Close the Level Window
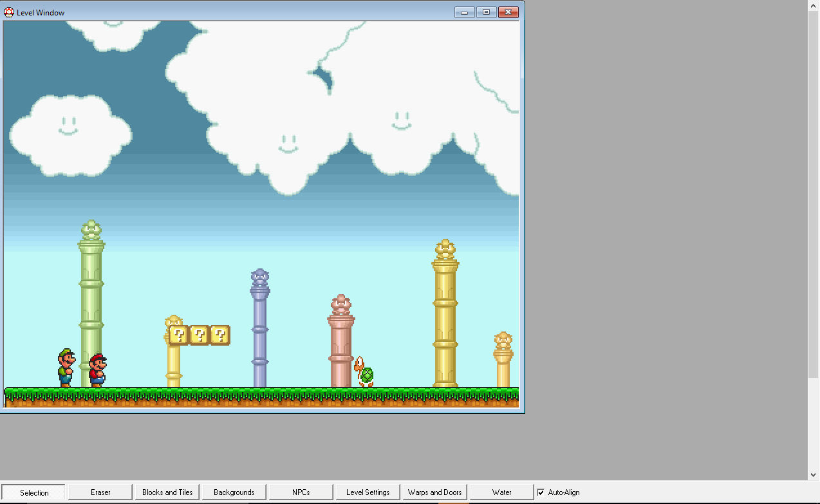The height and width of the screenshot is (504, 820). tap(508, 12)
